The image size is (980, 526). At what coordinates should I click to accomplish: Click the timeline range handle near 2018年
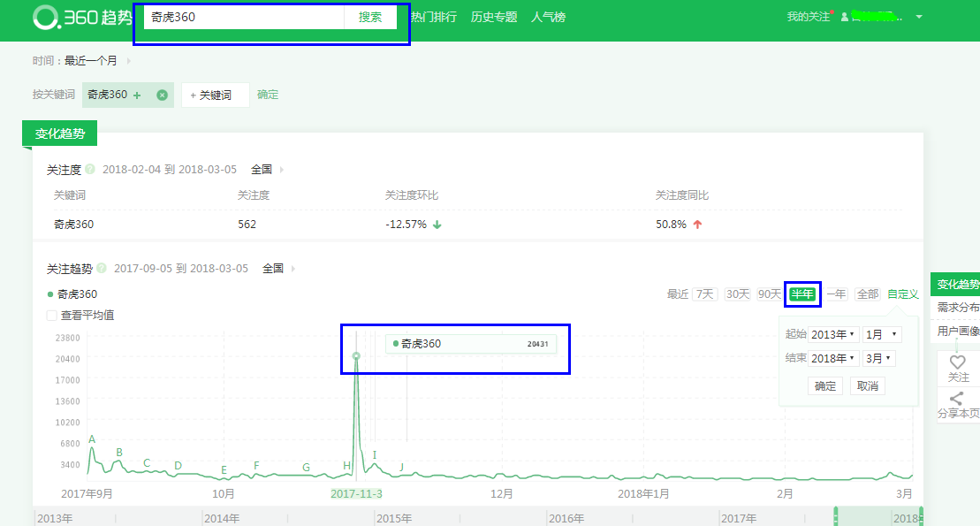(920, 517)
